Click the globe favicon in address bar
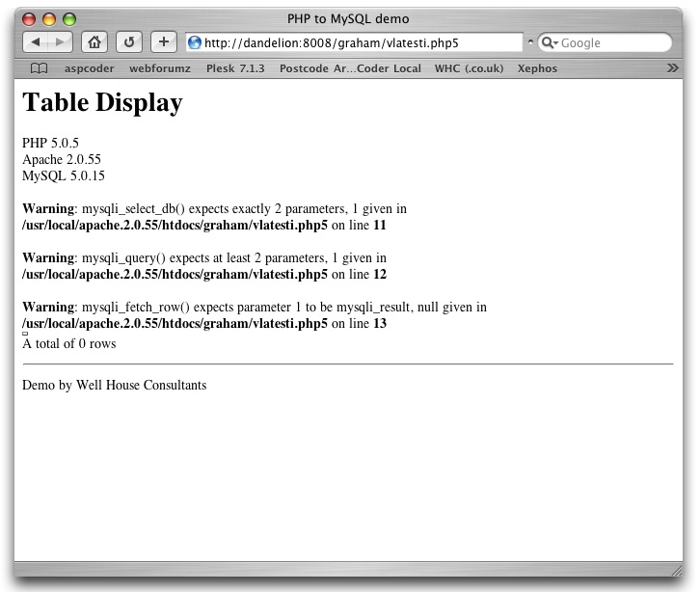The width and height of the screenshot is (700, 592). (x=195, y=42)
